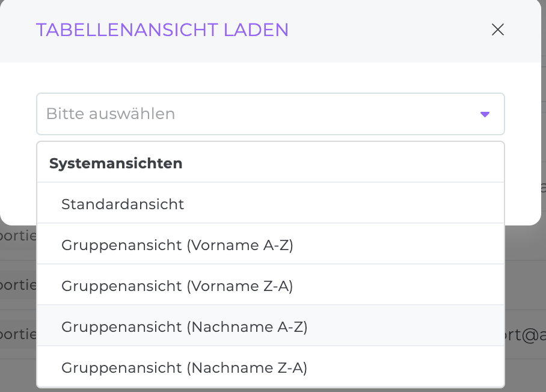Select Gruppenansicht (Vorname Z-A) option
Image resolution: width=546 pixels, height=392 pixels.
click(x=177, y=286)
